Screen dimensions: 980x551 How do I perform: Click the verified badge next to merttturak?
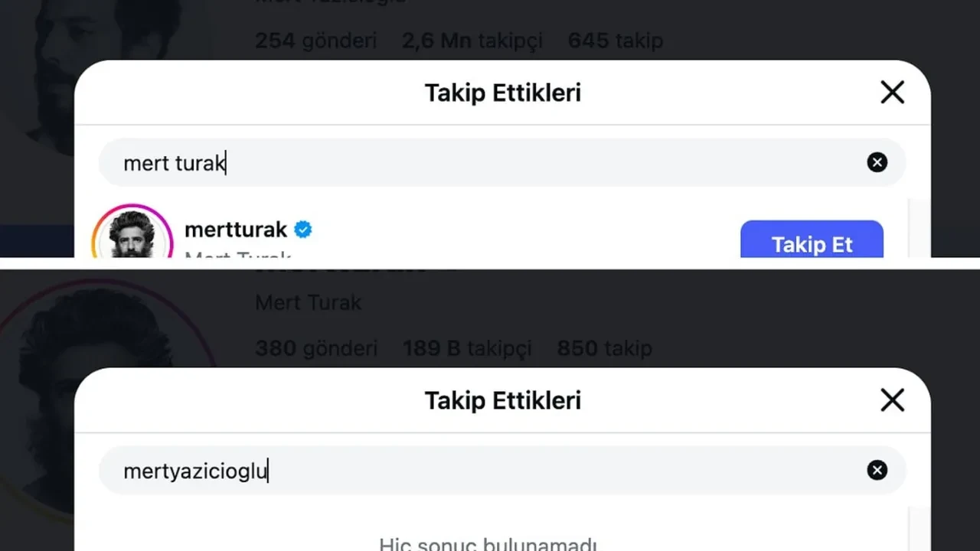tap(303, 228)
